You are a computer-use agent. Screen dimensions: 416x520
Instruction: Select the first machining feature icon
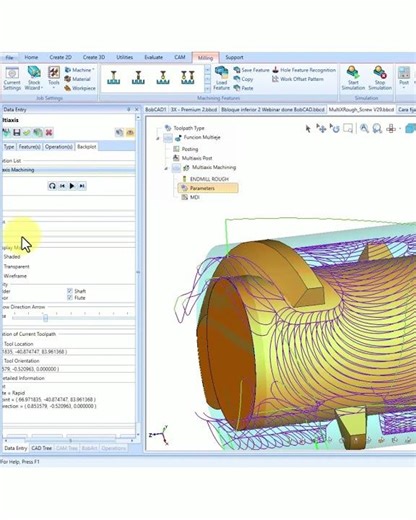pyautogui.click(x=114, y=77)
